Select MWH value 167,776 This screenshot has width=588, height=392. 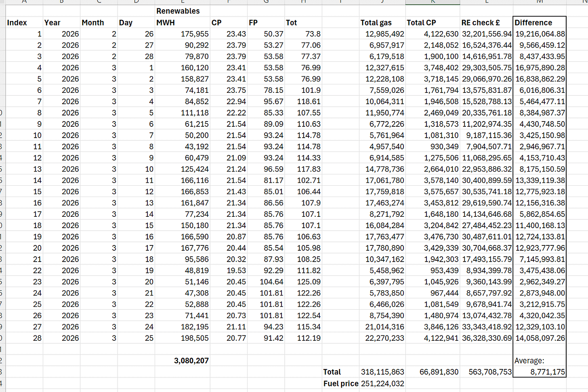tap(183, 248)
